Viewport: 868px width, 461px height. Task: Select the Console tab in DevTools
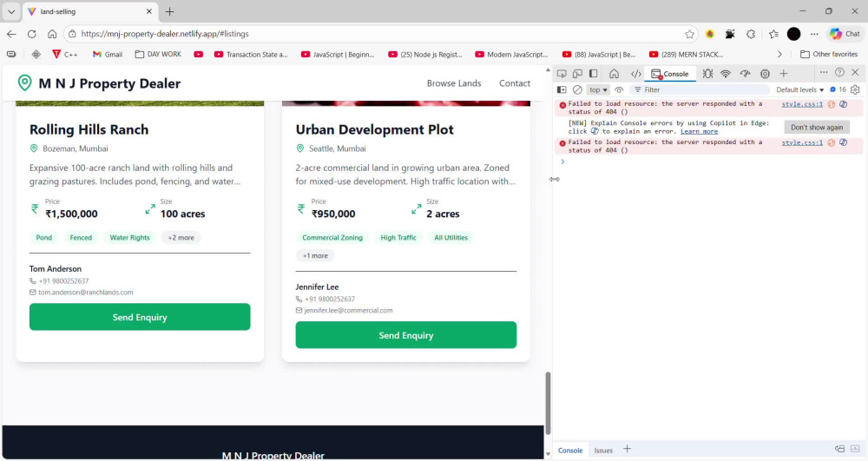(670, 74)
